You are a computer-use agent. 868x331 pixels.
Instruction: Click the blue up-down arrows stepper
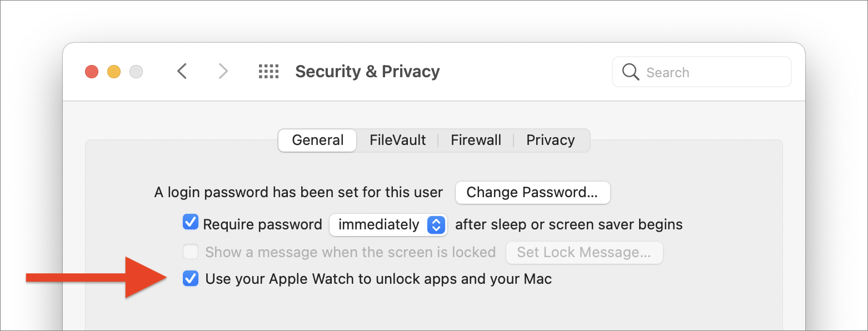click(x=436, y=224)
